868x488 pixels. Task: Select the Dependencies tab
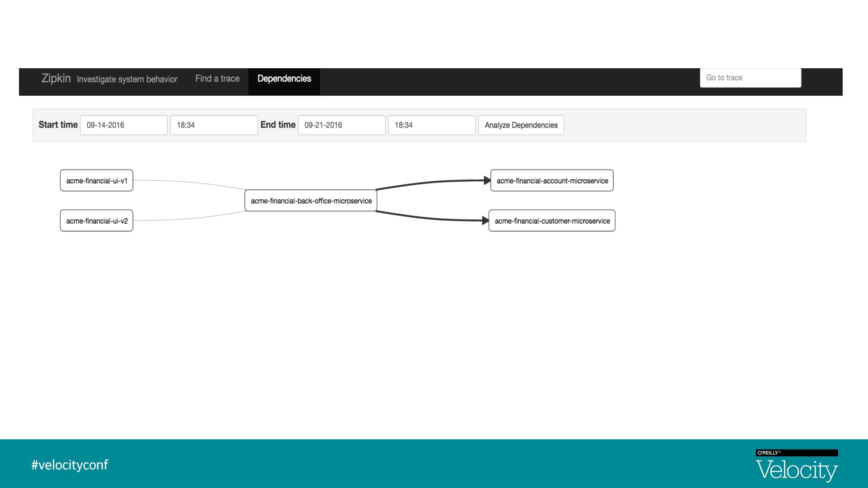tap(284, 79)
